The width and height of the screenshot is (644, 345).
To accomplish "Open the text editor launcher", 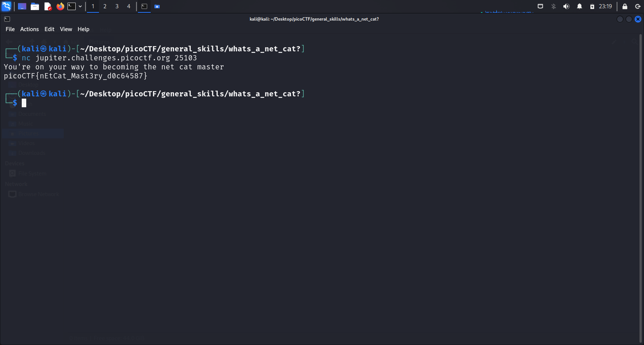I will [x=48, y=6].
